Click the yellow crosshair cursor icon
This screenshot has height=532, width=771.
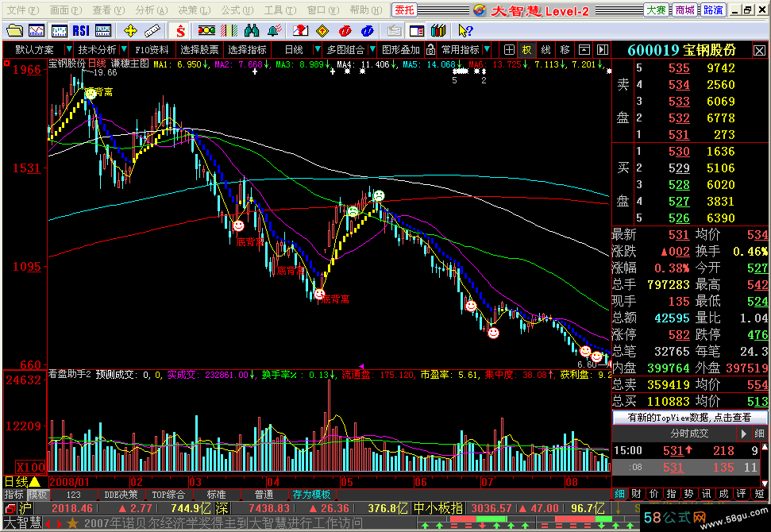click(x=131, y=31)
